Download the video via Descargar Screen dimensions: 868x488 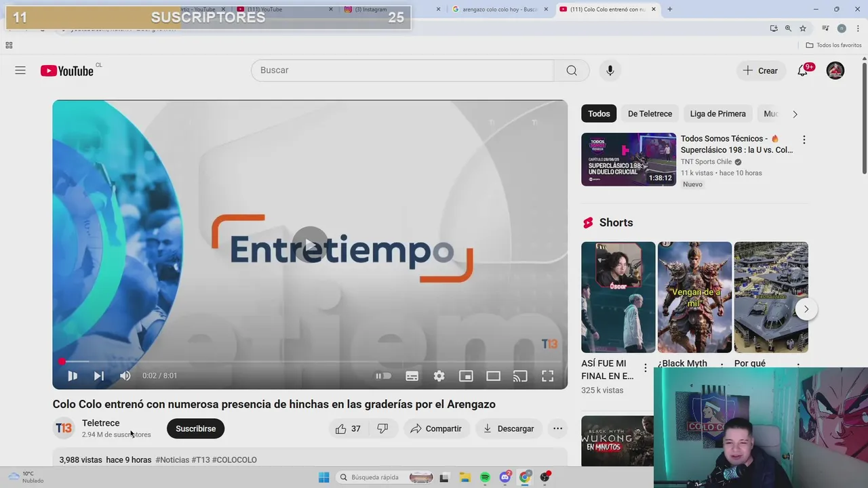pyautogui.click(x=509, y=428)
